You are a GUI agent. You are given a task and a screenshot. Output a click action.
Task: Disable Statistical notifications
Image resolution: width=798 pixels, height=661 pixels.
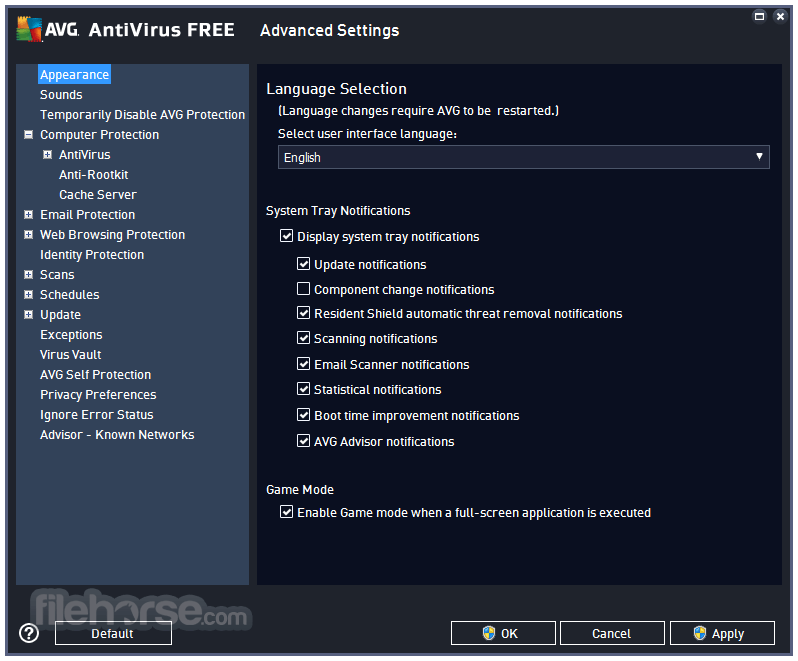303,388
